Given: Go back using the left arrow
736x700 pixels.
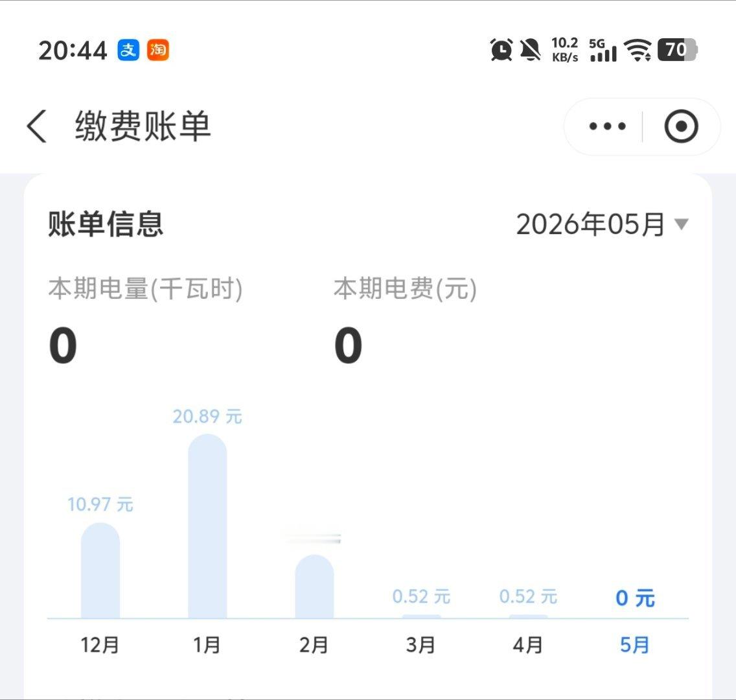Looking at the screenshot, I should [37, 126].
